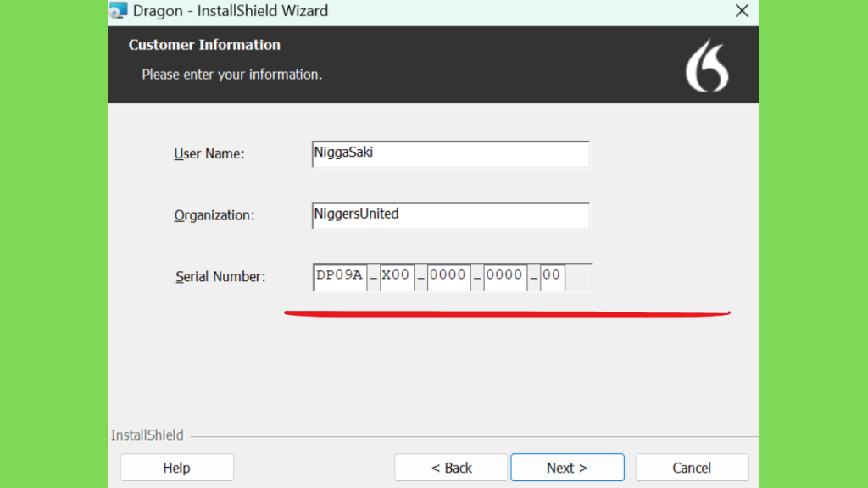Select the X00 serial number segment
The height and width of the screenshot is (488, 868).
(x=397, y=277)
